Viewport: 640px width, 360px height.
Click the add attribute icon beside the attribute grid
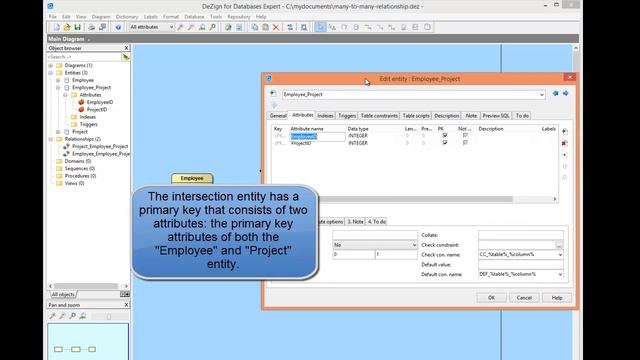coord(565,132)
